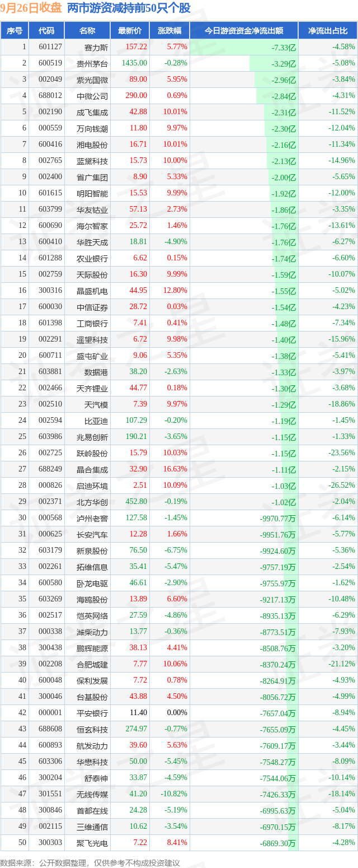Image resolution: width=358 pixels, height=868 pixels.
Task: Click stock code 300046
Action: [x=50, y=697]
